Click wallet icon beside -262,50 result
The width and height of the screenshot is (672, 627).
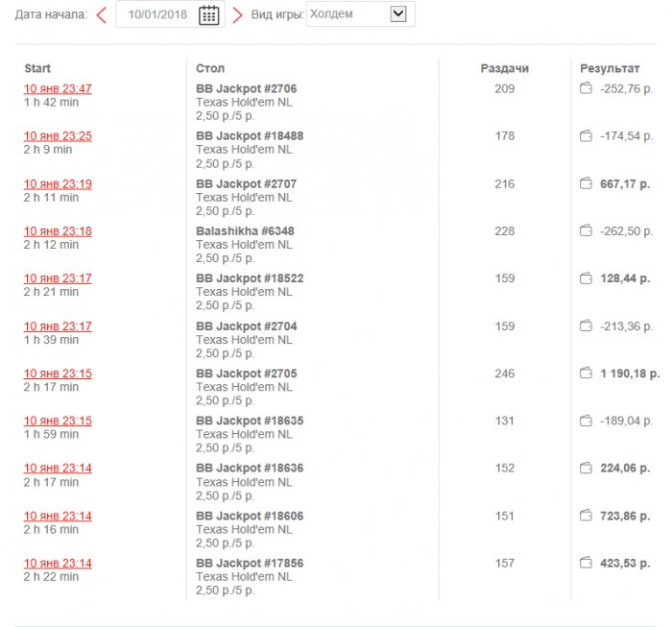(586, 231)
